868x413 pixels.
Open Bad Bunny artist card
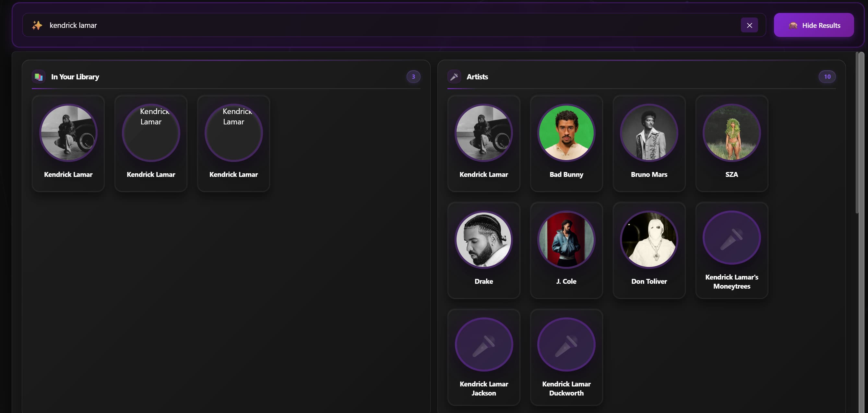point(566,144)
